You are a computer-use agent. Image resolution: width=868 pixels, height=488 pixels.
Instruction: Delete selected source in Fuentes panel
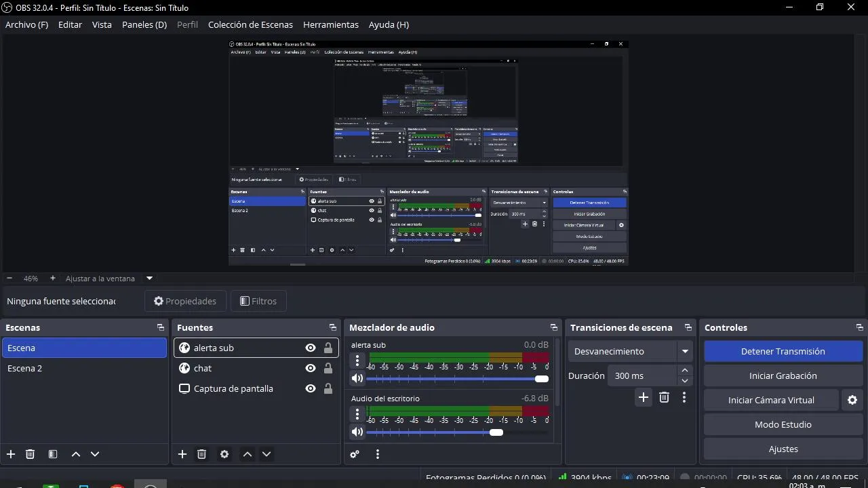[201, 454]
